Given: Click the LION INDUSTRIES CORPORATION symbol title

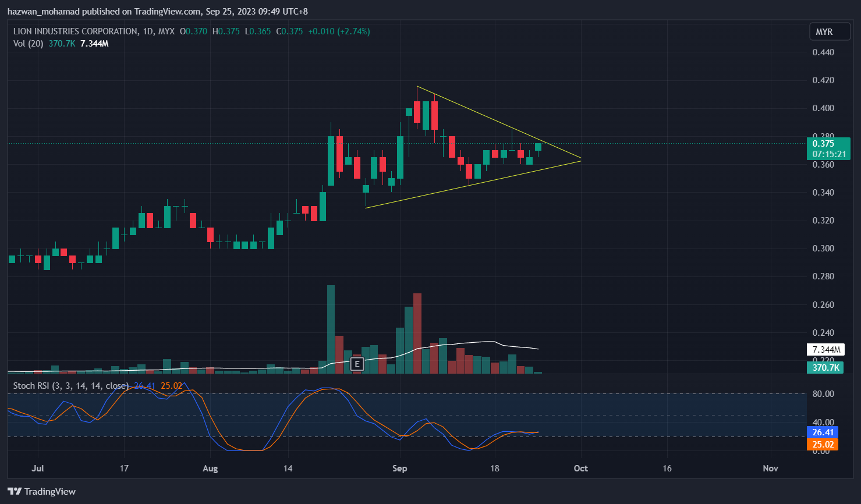Looking at the screenshot, I should [x=75, y=31].
